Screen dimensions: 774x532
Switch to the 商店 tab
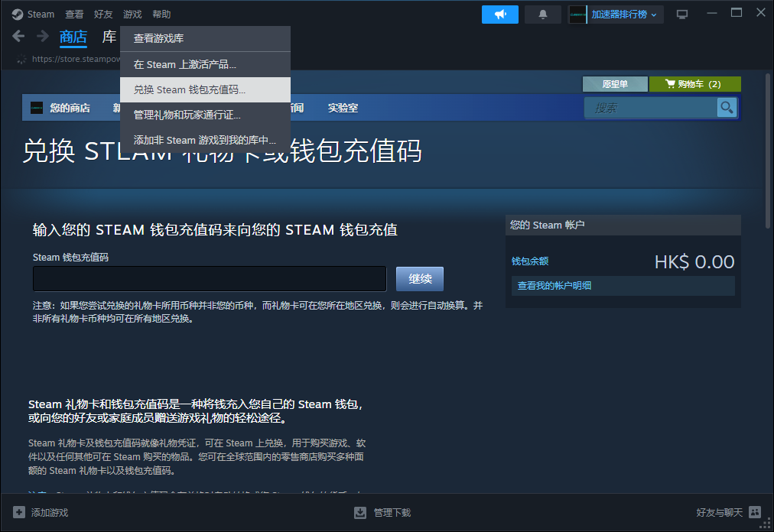coord(73,37)
